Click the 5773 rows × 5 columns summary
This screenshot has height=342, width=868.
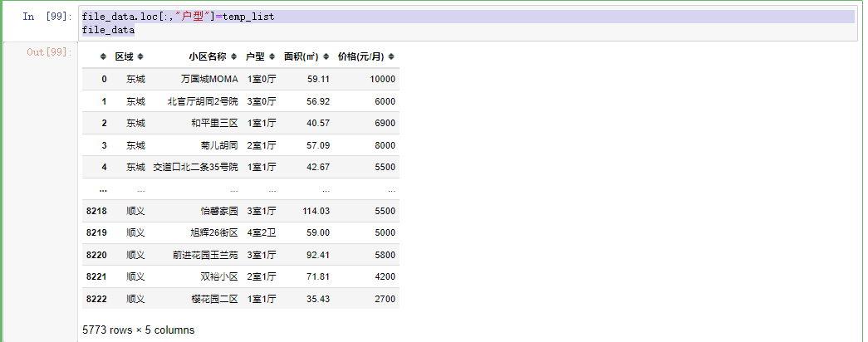[139, 330]
